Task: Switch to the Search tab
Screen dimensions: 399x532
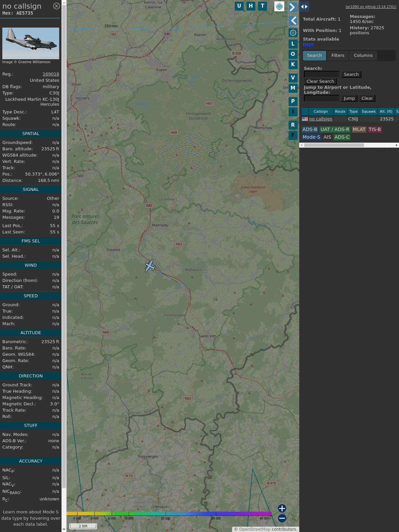Action: 315,56
